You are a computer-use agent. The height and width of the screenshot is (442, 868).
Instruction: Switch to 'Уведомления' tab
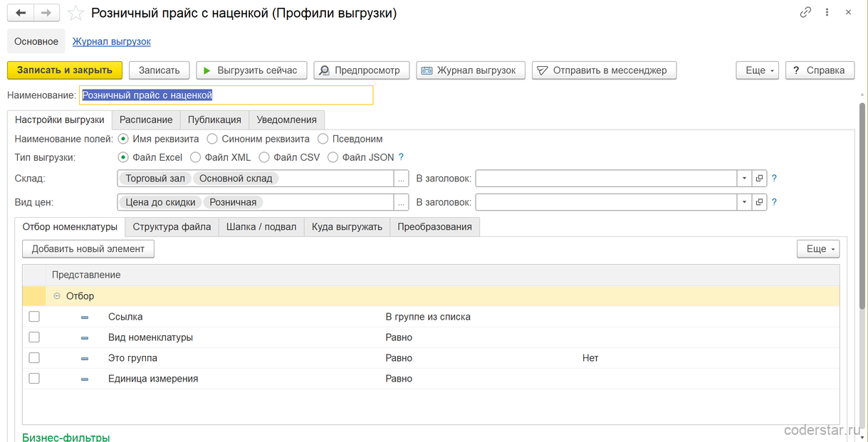[x=287, y=120]
